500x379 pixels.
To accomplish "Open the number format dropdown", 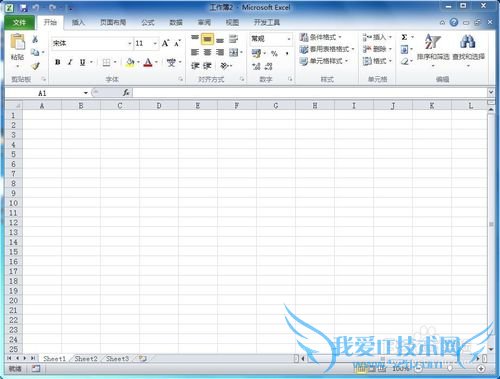I will click(x=289, y=39).
